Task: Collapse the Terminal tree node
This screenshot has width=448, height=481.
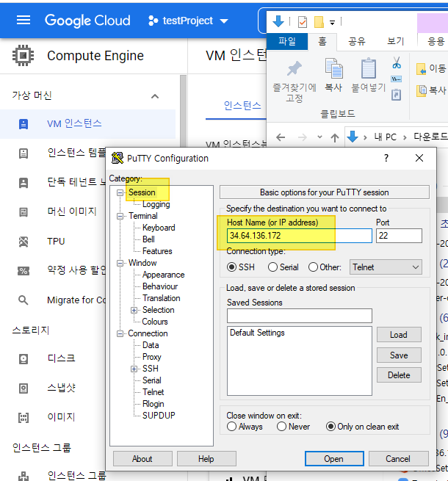Action: 120,216
